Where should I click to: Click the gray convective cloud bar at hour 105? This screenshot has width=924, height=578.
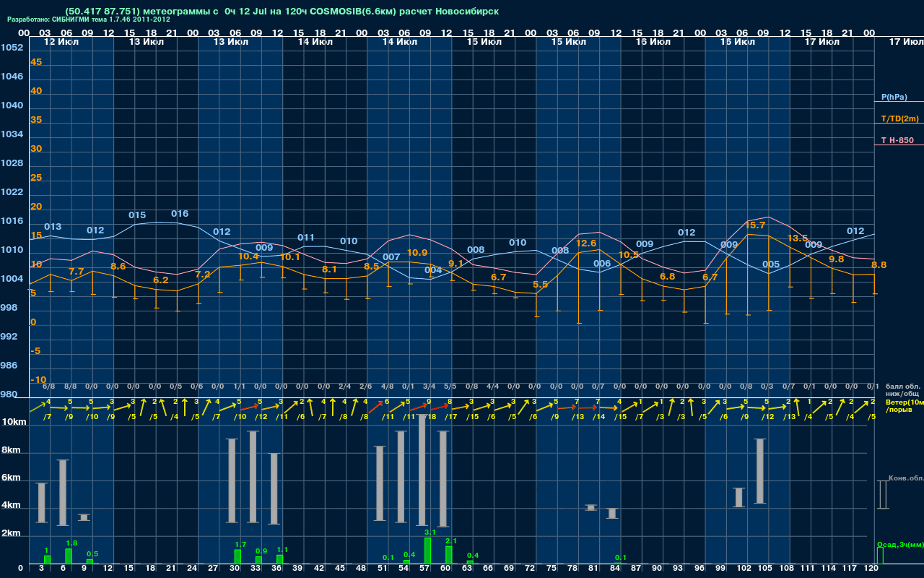pyautogui.click(x=760, y=471)
